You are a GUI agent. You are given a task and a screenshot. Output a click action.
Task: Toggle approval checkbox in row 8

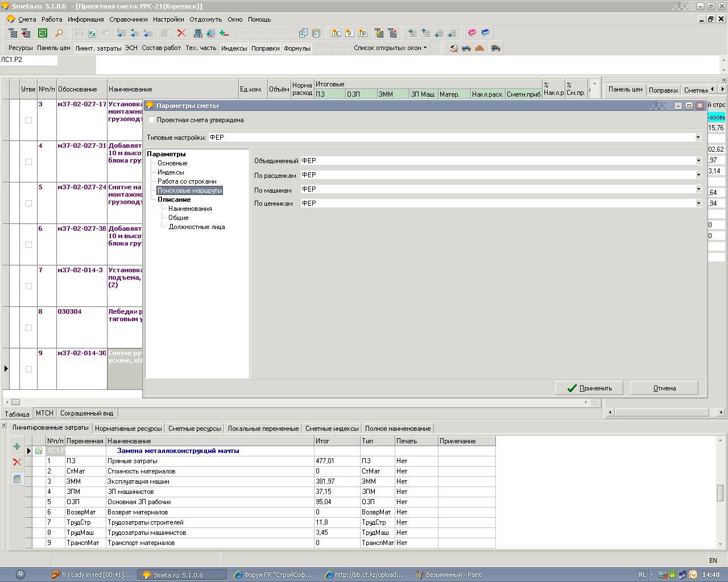(28, 327)
